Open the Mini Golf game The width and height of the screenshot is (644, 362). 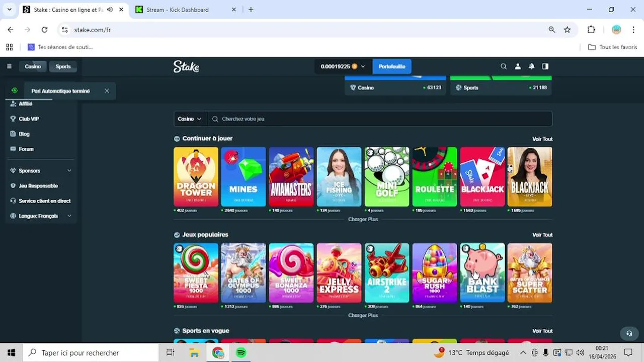pos(386,176)
